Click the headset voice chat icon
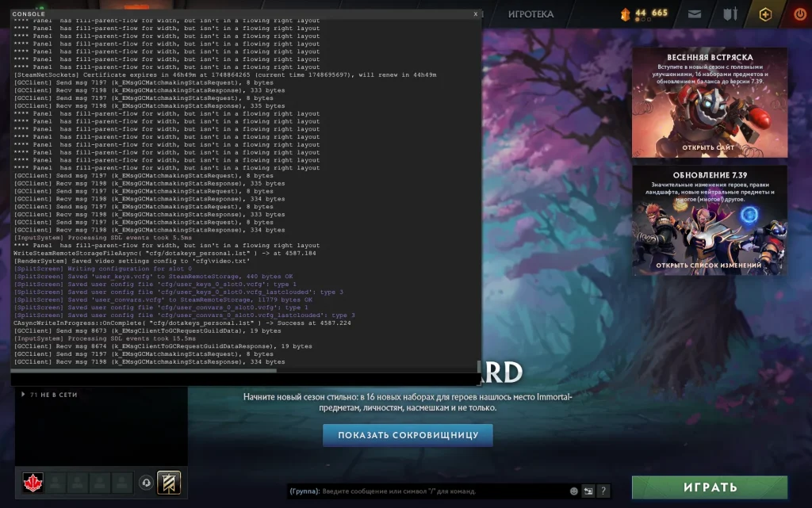 pos(146,483)
